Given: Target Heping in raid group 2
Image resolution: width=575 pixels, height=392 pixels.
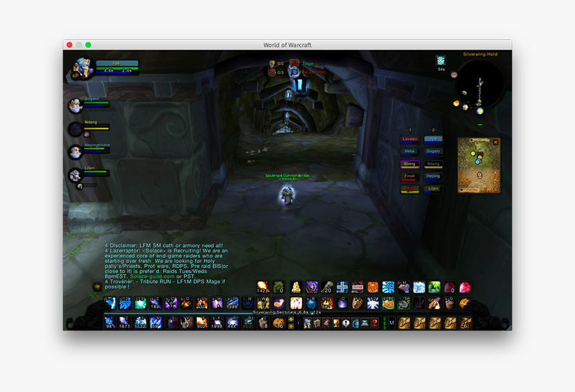Looking at the screenshot, I should (433, 176).
